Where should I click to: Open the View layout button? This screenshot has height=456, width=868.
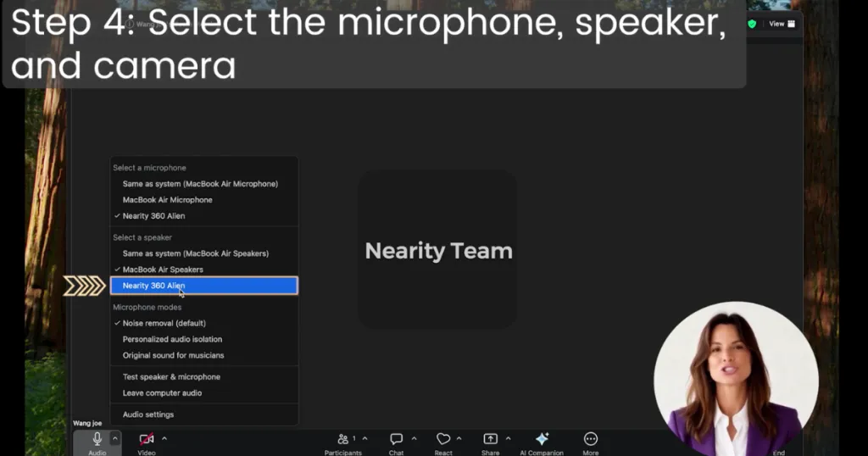point(782,24)
